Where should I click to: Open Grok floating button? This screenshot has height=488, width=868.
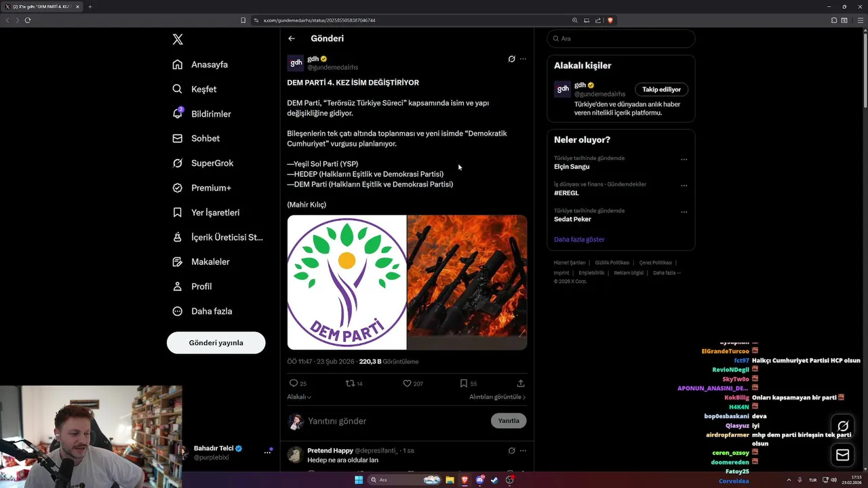pos(843,426)
